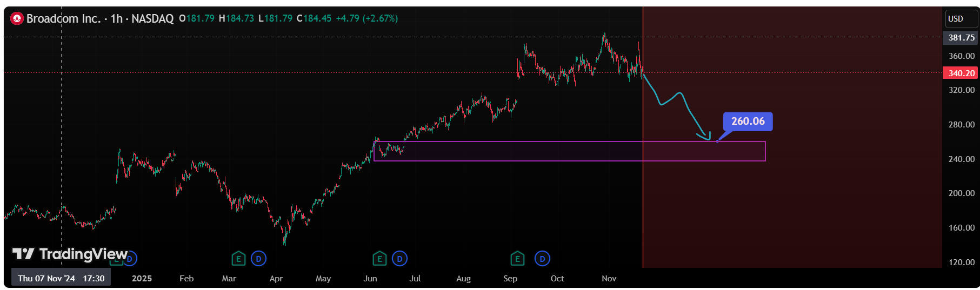The image size is (980, 290).
Task: Select the 260.06 price target callout
Action: [748, 122]
